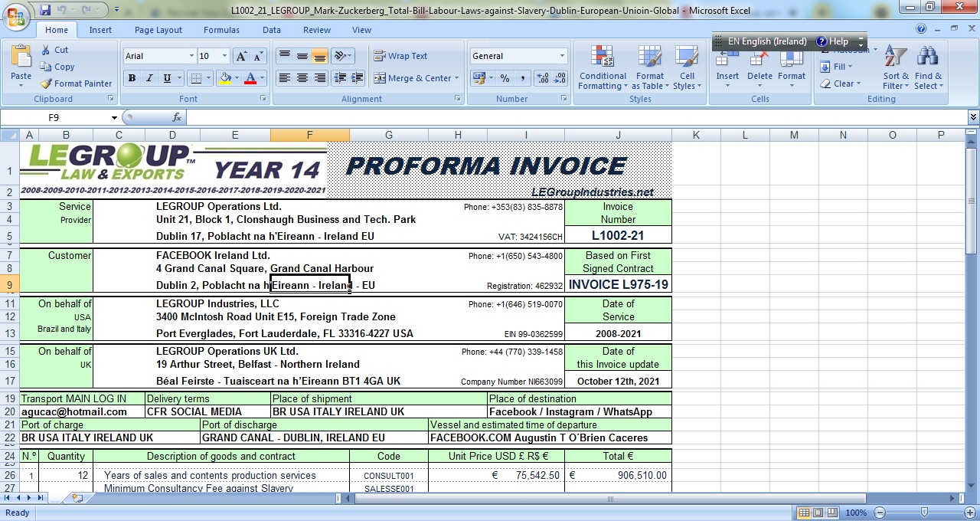Image resolution: width=980 pixels, height=521 pixels.
Task: Click Sort & Filter button
Action: coord(896,67)
